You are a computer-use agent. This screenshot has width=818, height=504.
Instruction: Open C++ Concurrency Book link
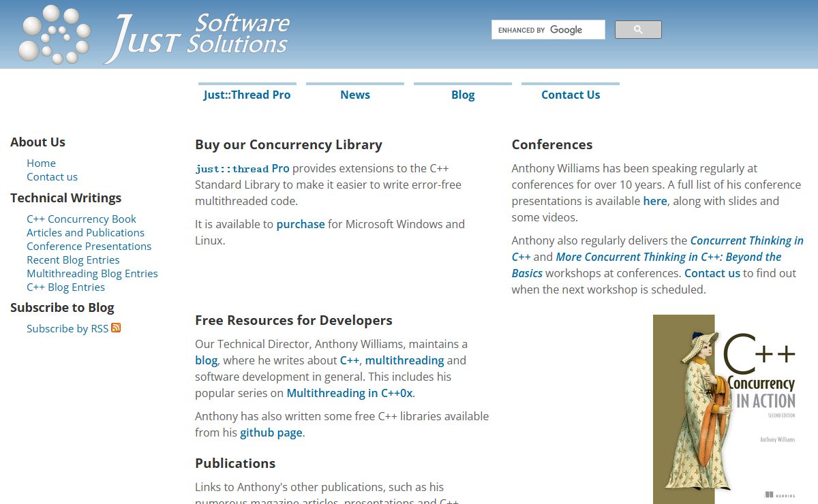pos(81,219)
